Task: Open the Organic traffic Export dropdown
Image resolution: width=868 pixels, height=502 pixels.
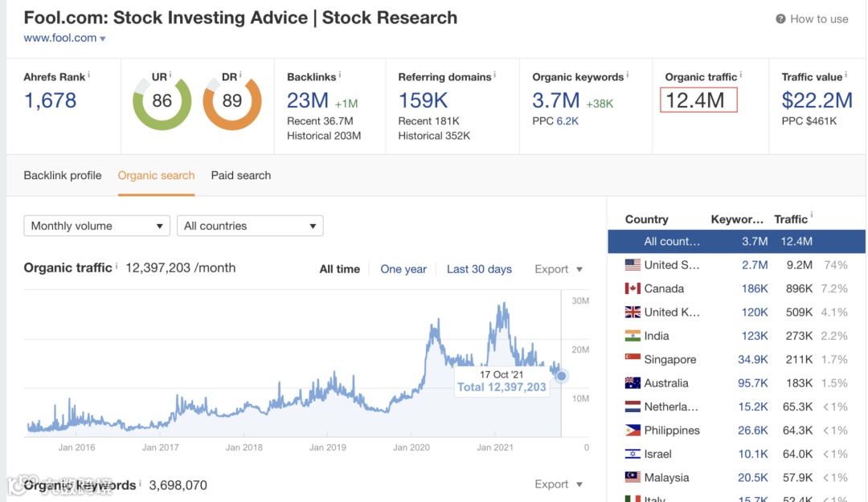Action: click(x=559, y=269)
